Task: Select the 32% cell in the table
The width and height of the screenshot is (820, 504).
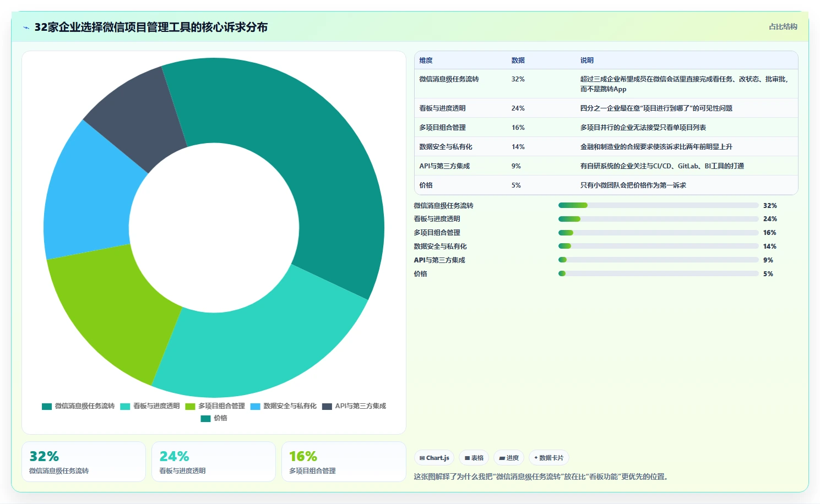Action: [518, 79]
